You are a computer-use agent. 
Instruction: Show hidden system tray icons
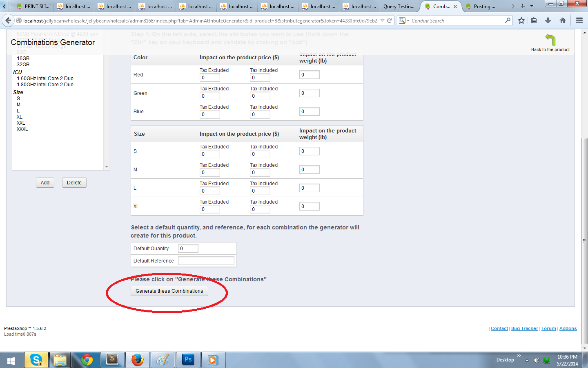[x=527, y=360]
